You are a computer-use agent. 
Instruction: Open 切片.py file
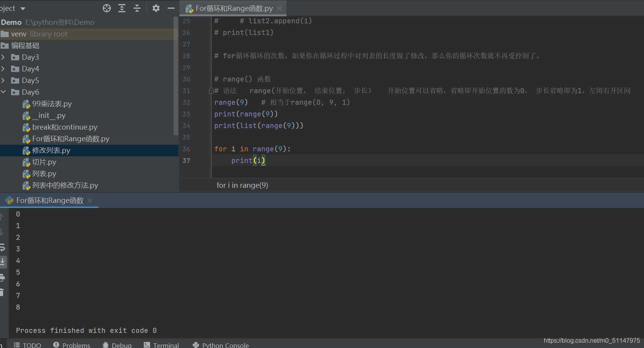44,162
